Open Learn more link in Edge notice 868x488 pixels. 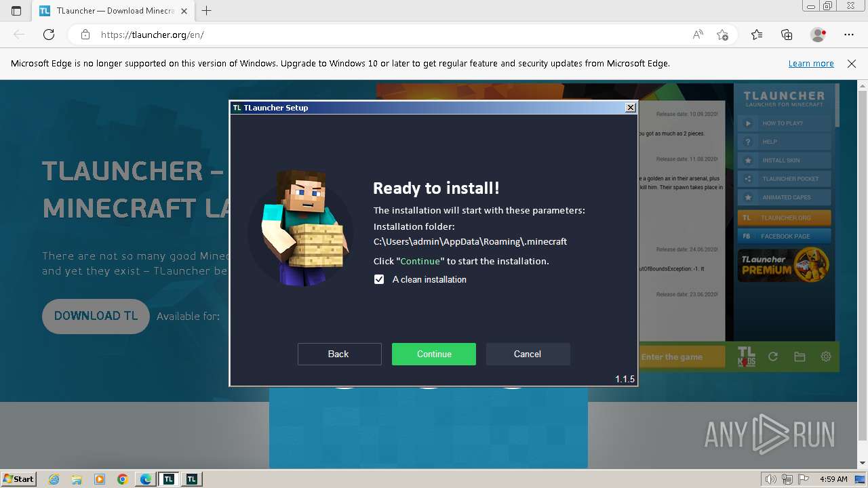point(811,63)
